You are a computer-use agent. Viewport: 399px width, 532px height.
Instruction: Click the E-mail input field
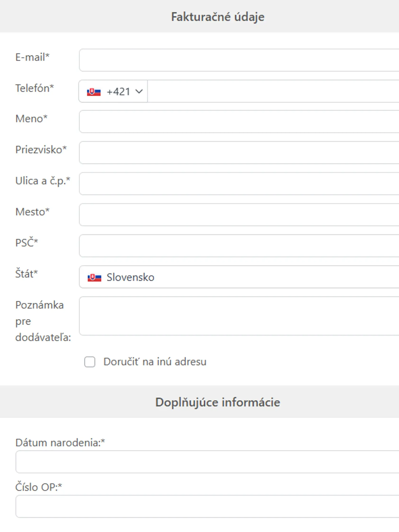point(239,60)
